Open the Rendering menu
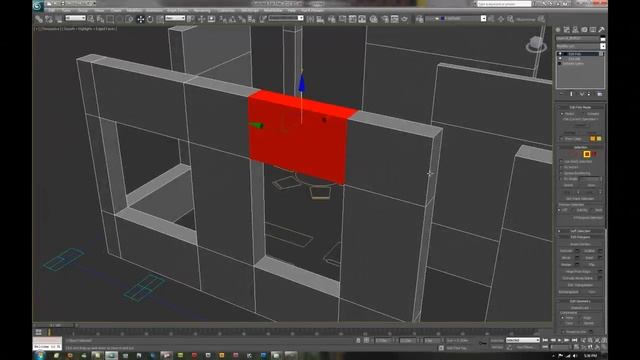The width and height of the screenshot is (640, 360). [x=202, y=11]
